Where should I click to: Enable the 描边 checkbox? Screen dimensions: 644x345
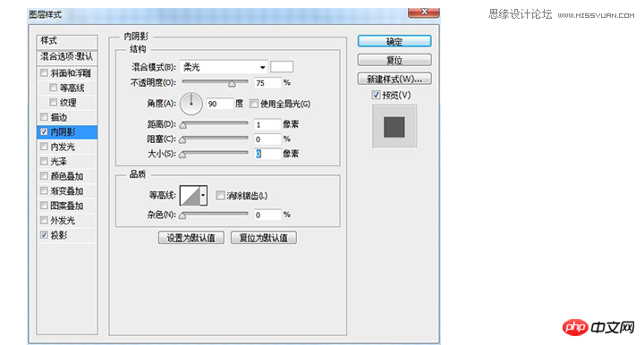tap(44, 117)
